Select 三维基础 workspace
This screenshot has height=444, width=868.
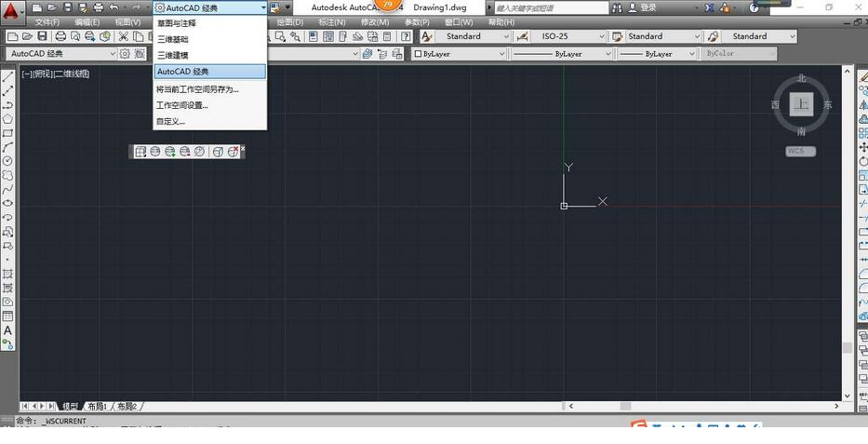tap(210, 39)
